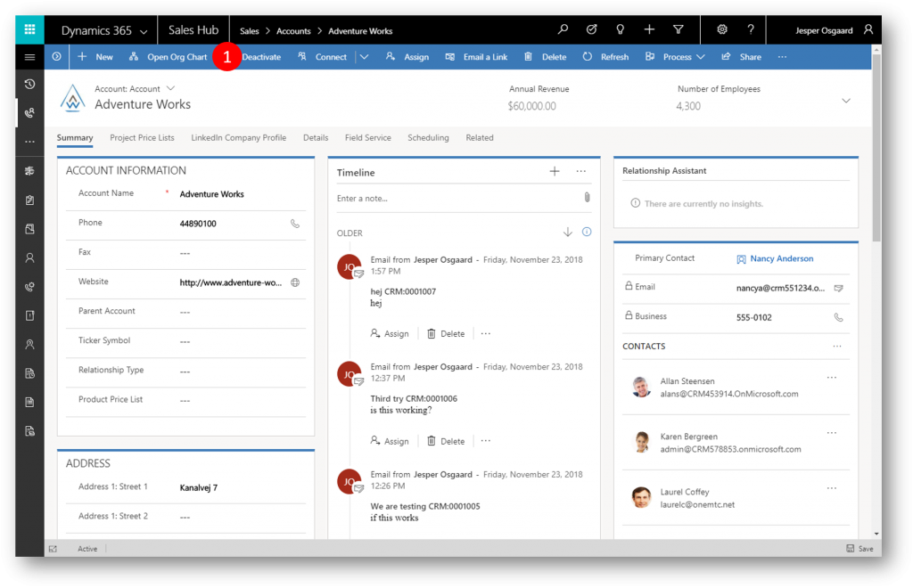Open the Related tab
913x588 pixels.
pos(479,138)
